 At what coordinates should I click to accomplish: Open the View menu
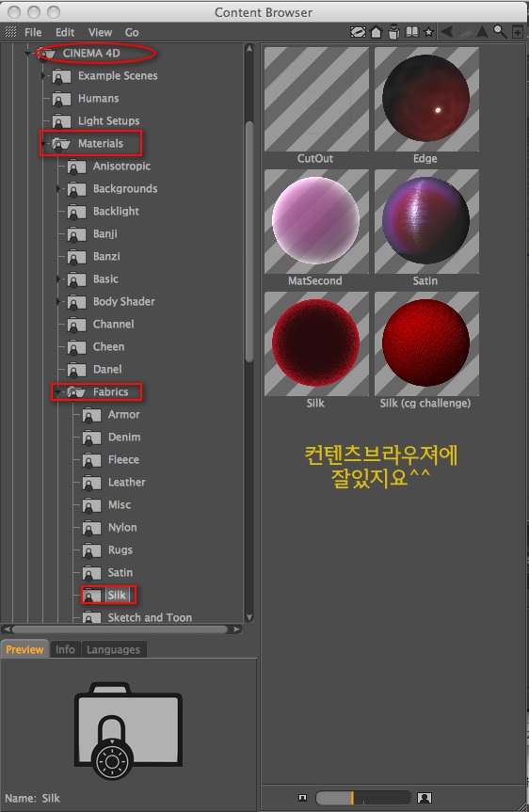100,32
